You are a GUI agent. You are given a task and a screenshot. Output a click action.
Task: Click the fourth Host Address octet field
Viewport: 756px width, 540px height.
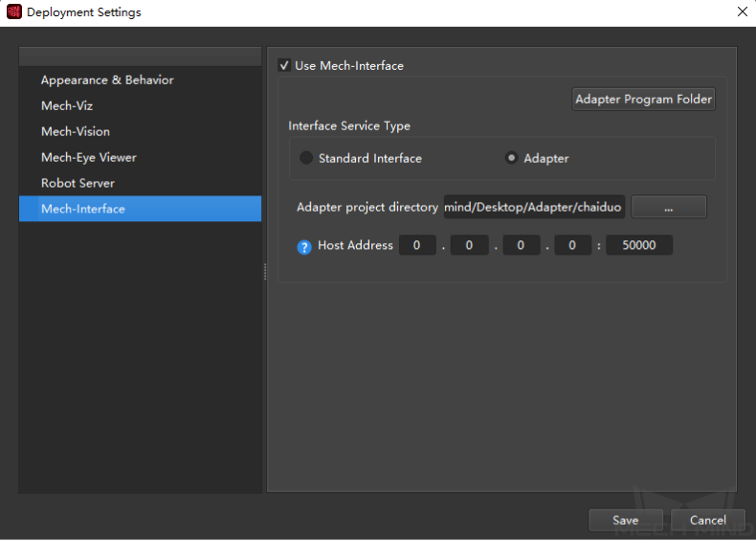click(x=573, y=245)
